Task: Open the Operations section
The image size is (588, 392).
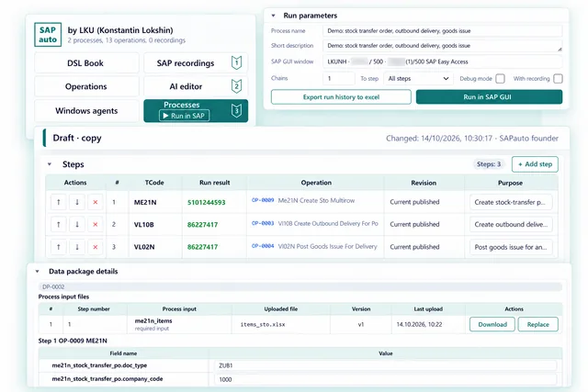Action: [86, 86]
